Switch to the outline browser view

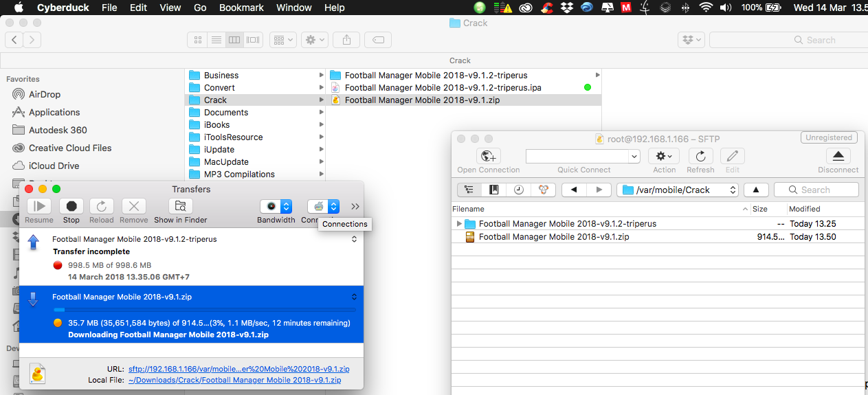point(469,190)
